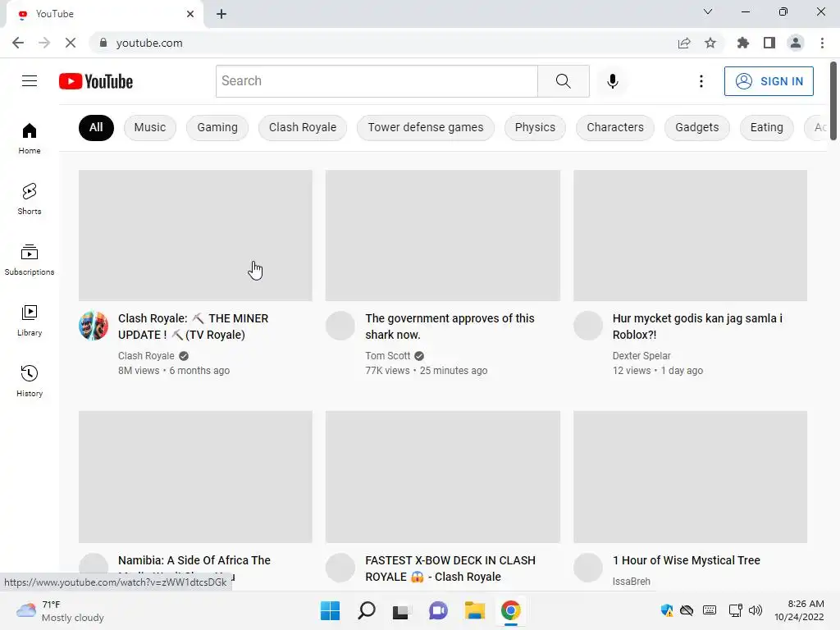Click the magnifier search button

click(x=563, y=81)
